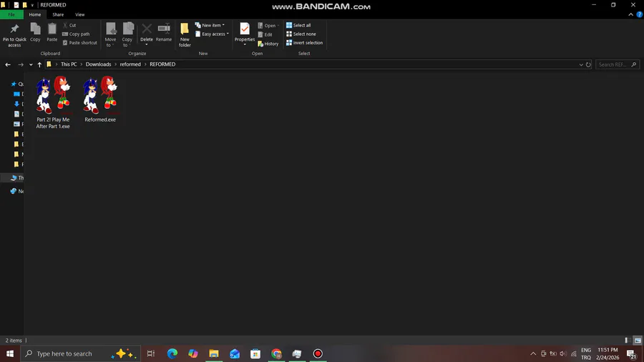644x362 pixels.
Task: Click the Copy ribbon button
Action: point(35,32)
